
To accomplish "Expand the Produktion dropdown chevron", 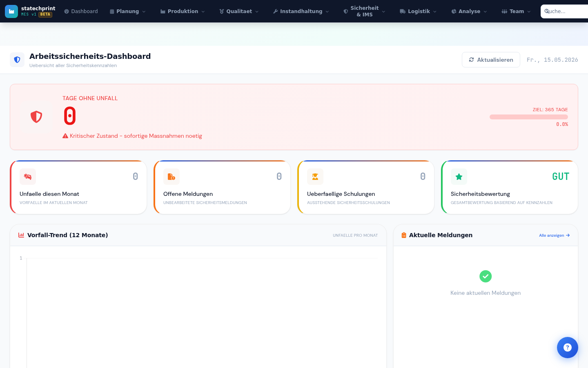I will click(x=203, y=11).
